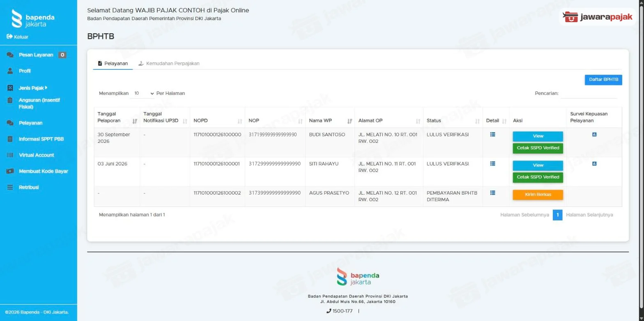The width and height of the screenshot is (644, 321).
Task: Switch to the Pelayanan tab
Action: click(x=113, y=64)
